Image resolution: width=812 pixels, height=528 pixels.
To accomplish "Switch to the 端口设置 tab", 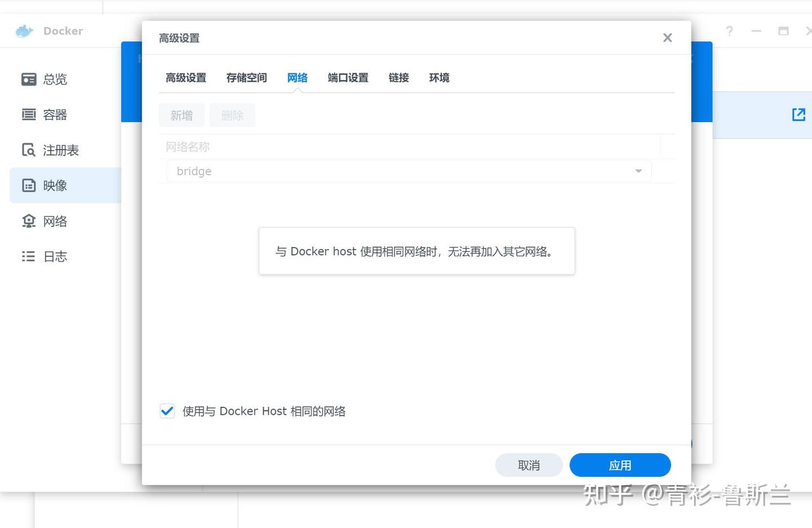I will click(348, 78).
